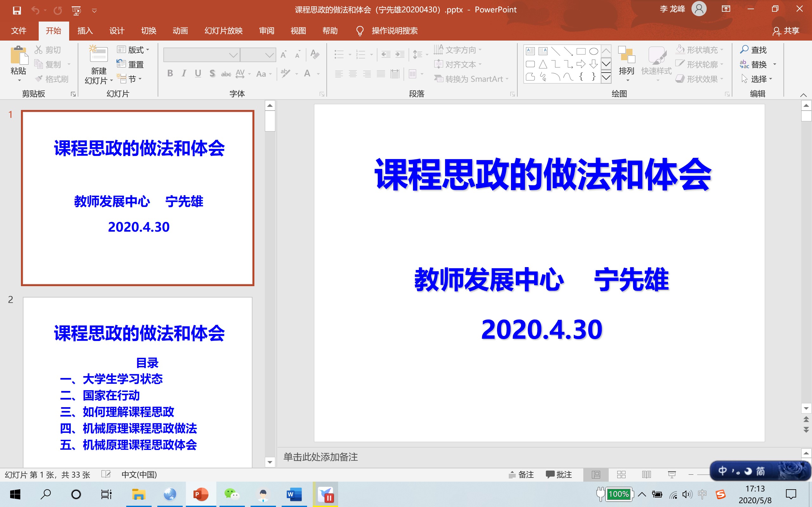Open the Insert (插入) ribbon tab
This screenshot has height=507, width=812.
point(85,31)
